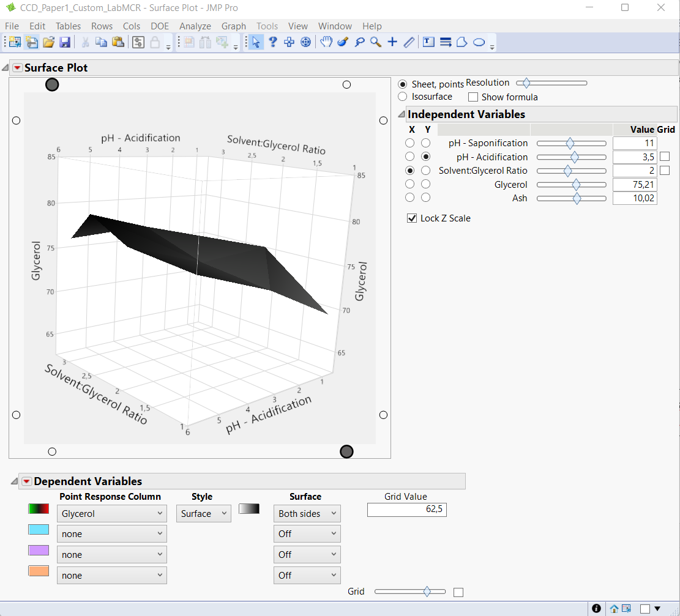
Task: Pick the Brush selection tool
Action: coord(343,42)
